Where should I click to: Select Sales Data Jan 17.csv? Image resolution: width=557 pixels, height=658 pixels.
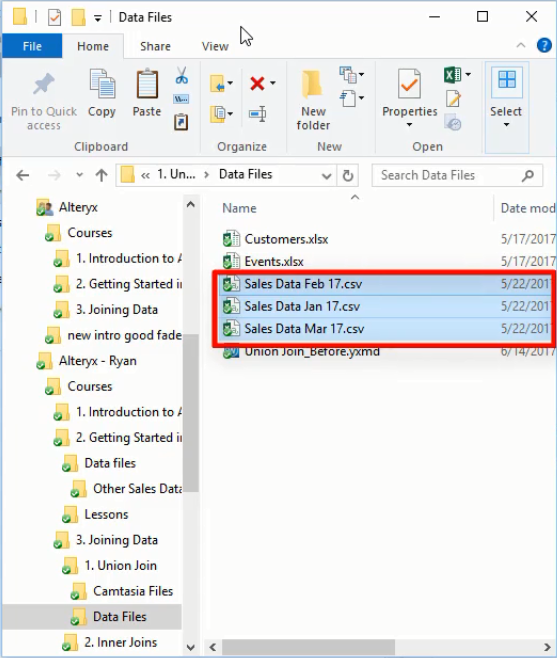[x=302, y=306]
